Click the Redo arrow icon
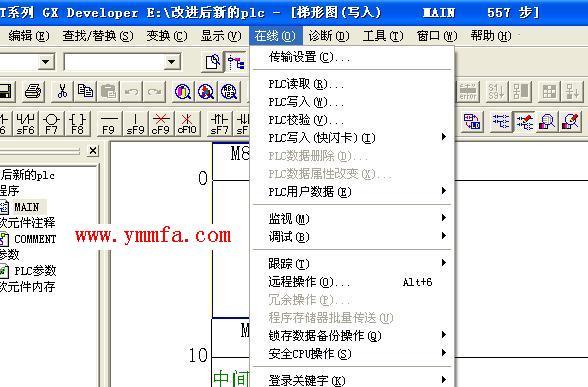Image resolution: width=588 pixels, height=387 pixels. (154, 92)
